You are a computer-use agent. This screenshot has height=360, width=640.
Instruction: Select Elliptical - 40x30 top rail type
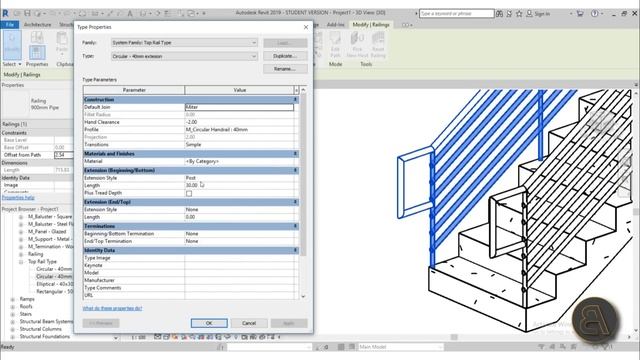point(55,284)
